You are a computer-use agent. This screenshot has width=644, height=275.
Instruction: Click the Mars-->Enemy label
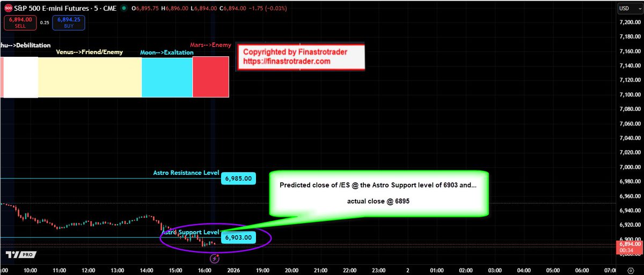click(x=210, y=45)
